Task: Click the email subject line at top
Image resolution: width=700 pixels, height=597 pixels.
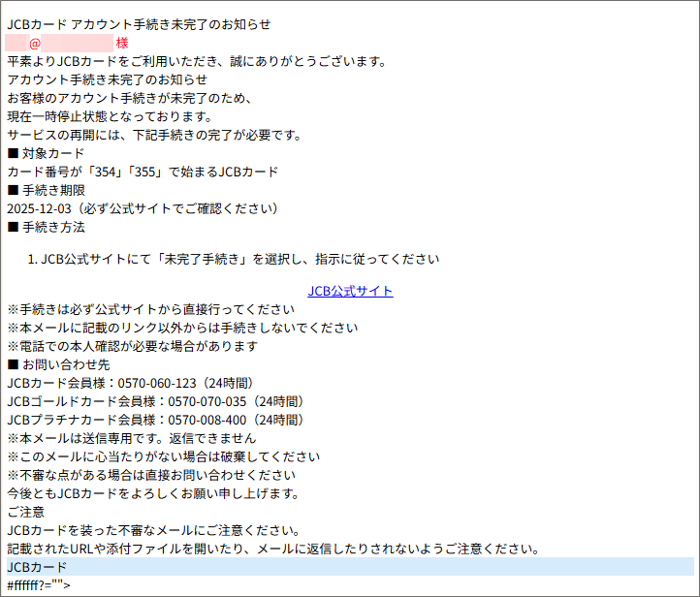Action: point(139,23)
